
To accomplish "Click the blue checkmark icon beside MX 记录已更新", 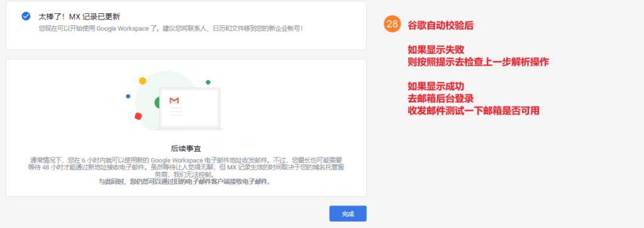I will tap(26, 16).
